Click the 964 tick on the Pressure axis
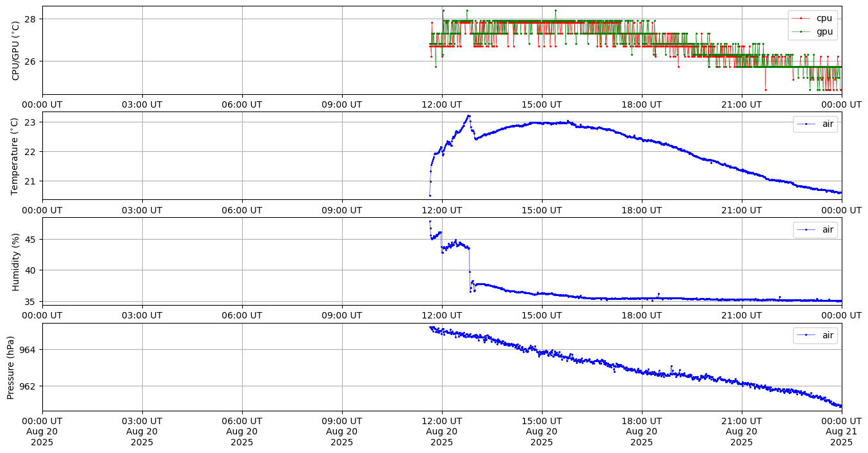The height and width of the screenshot is (453, 868). [29, 350]
